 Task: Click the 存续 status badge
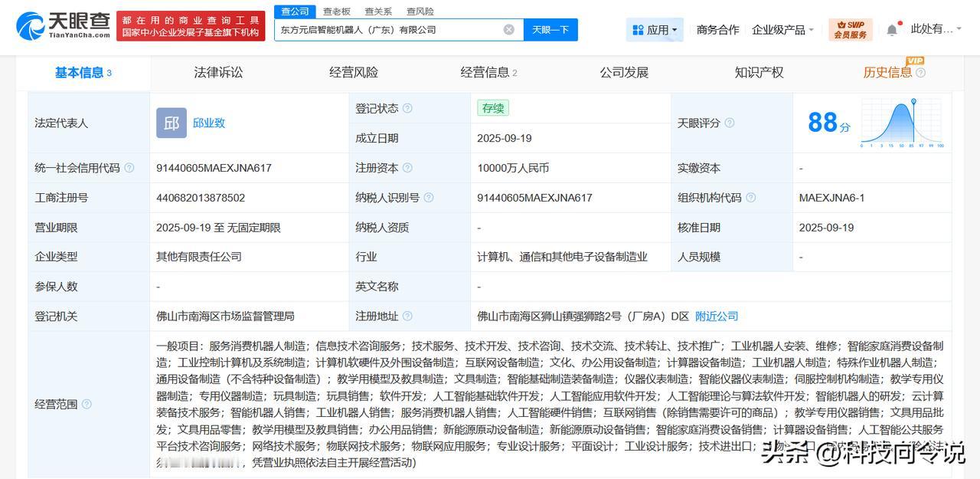pos(493,108)
